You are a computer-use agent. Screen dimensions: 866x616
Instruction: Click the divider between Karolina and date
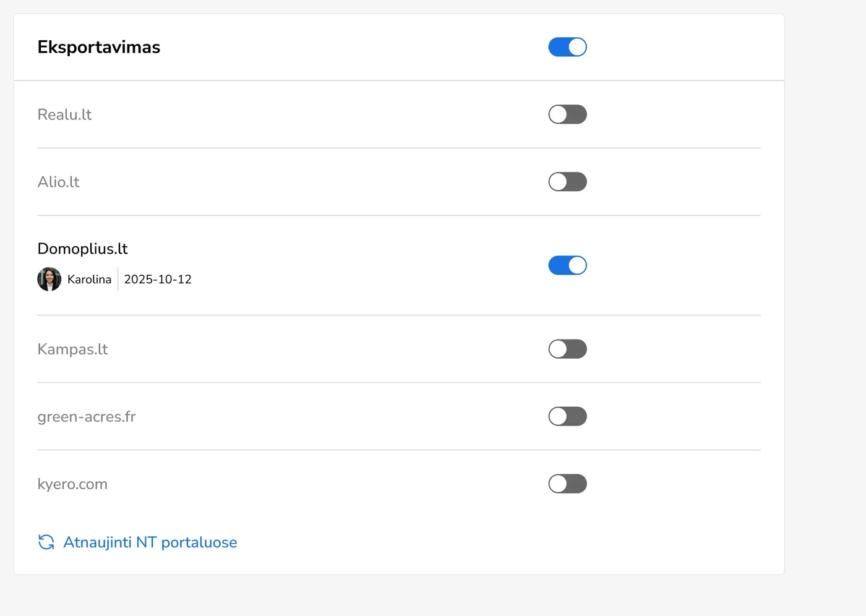click(118, 279)
